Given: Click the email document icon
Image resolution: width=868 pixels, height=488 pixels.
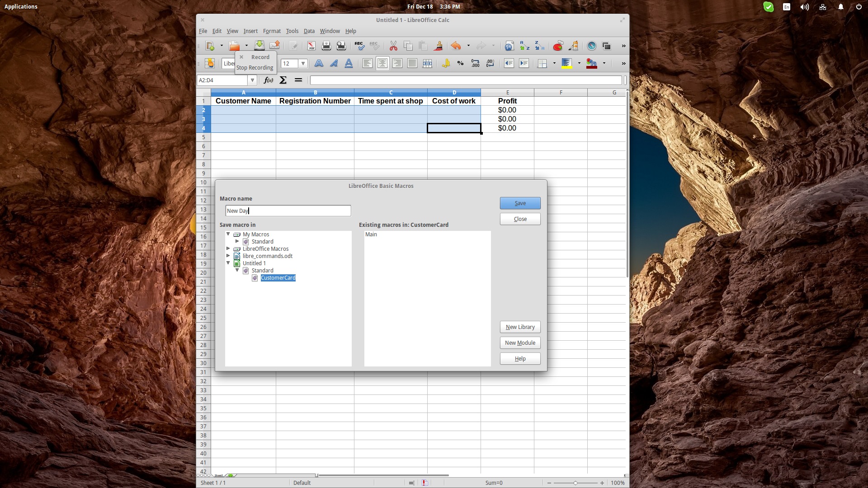Looking at the screenshot, I should 274,46.
